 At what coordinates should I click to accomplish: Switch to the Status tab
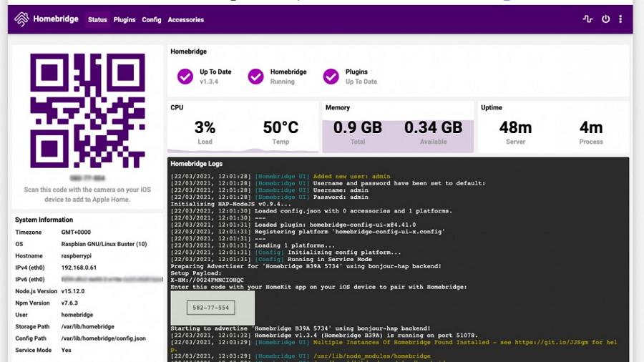[x=97, y=20]
